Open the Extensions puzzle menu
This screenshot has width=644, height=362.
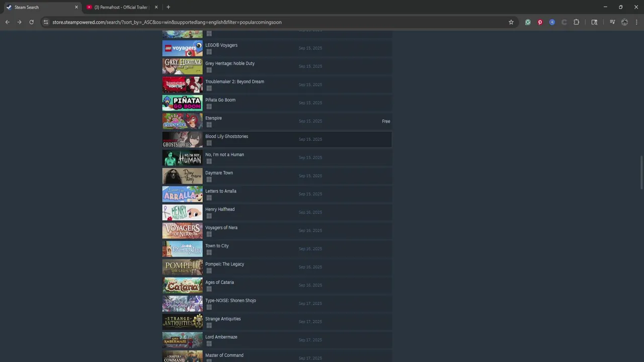click(x=577, y=22)
